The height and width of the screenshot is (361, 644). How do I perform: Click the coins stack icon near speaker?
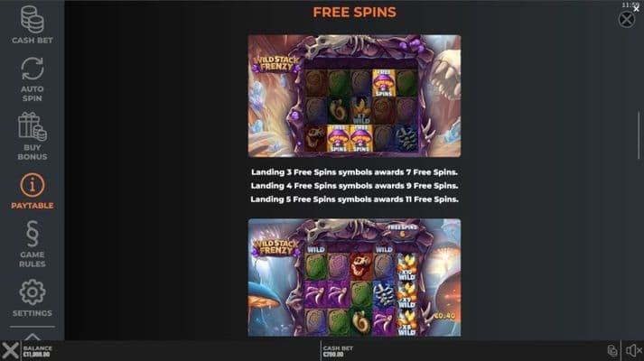point(612,350)
